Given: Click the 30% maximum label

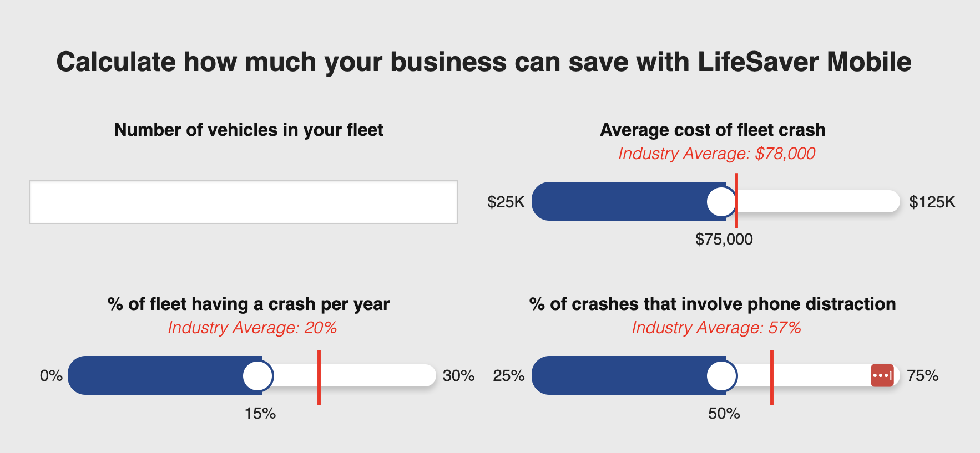Looking at the screenshot, I should coord(458,376).
